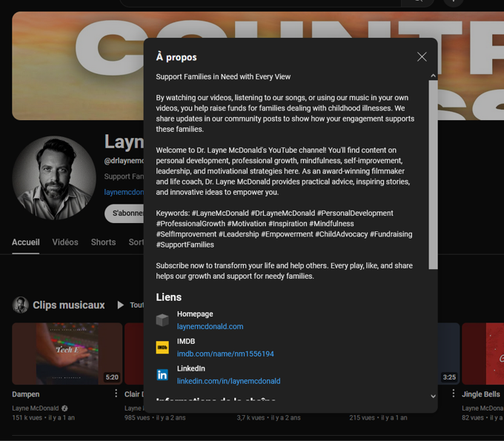The height and width of the screenshot is (441, 504).
Task: Click the small avatar beside Clips musicaux
Action: point(21,305)
